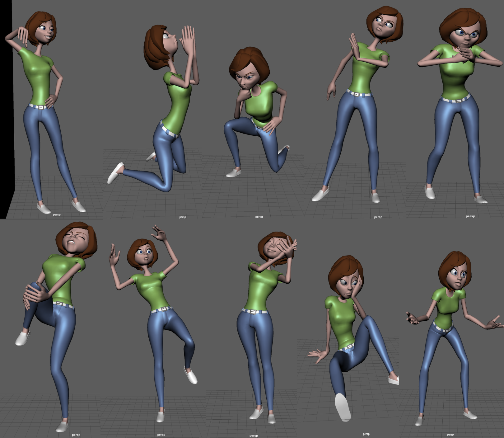Viewport: 504px width, 438px height.
Task: Click the persp label under the angry fist-in-palm figure
Action: click(470, 216)
